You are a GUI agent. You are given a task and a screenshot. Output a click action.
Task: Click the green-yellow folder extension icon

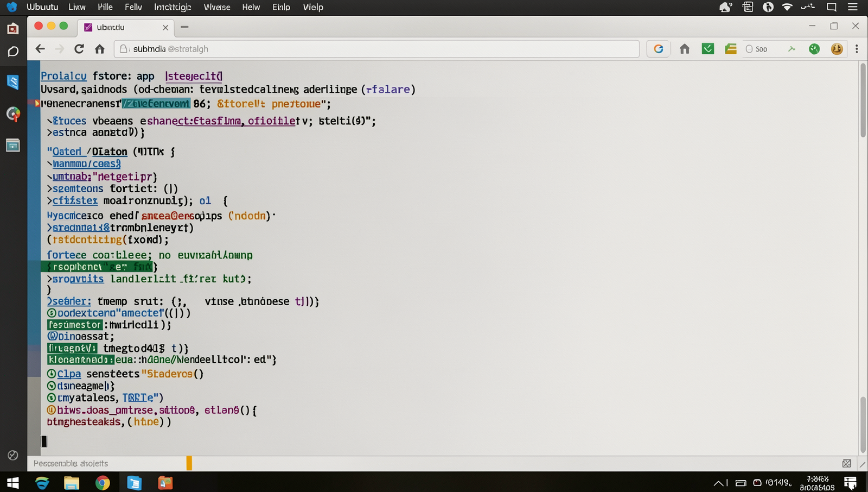[731, 49]
